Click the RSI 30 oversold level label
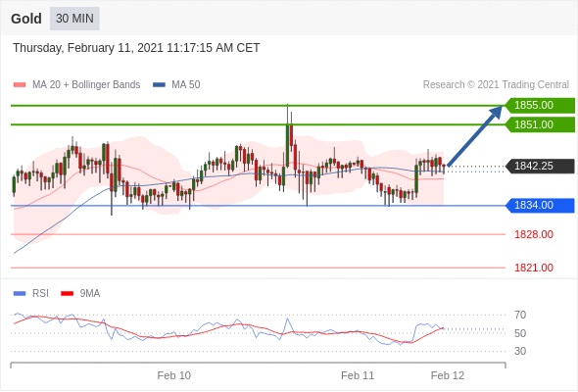This screenshot has height=392, width=578. tap(520, 351)
